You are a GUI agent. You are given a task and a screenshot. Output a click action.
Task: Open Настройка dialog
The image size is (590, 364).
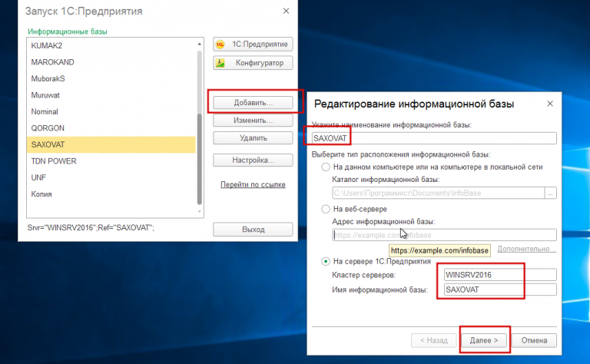pyautogui.click(x=253, y=160)
